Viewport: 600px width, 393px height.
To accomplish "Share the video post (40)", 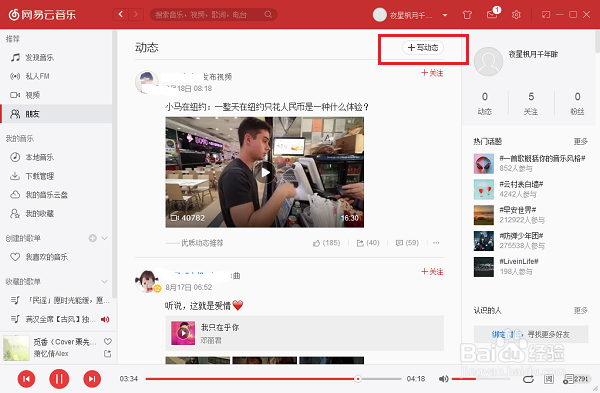I will click(368, 243).
